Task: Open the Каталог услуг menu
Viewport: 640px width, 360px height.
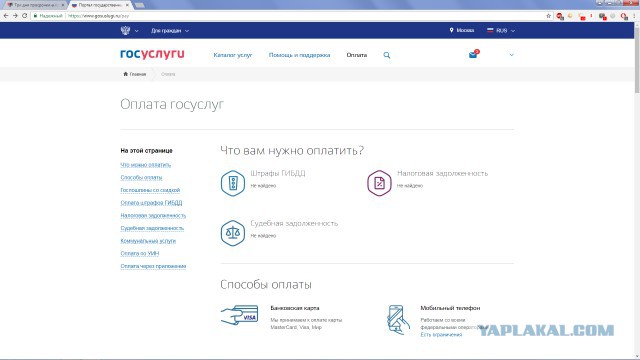Action: pos(233,55)
